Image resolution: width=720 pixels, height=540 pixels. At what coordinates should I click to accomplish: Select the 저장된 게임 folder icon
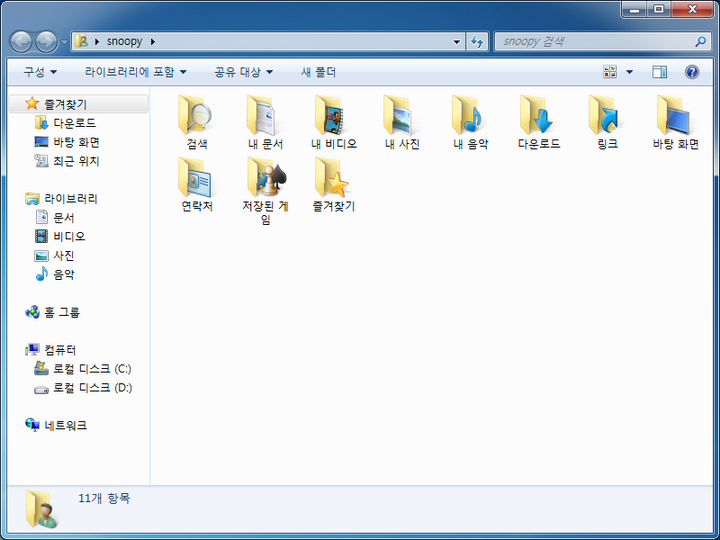pyautogui.click(x=265, y=177)
